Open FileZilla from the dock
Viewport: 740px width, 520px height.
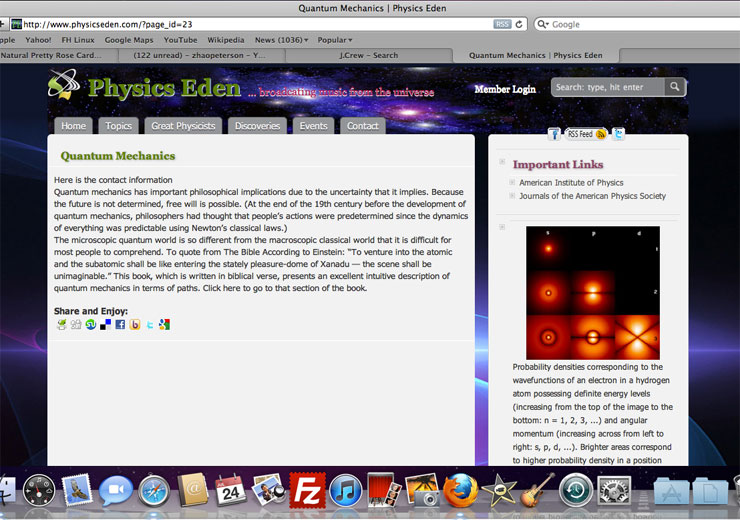coord(307,490)
